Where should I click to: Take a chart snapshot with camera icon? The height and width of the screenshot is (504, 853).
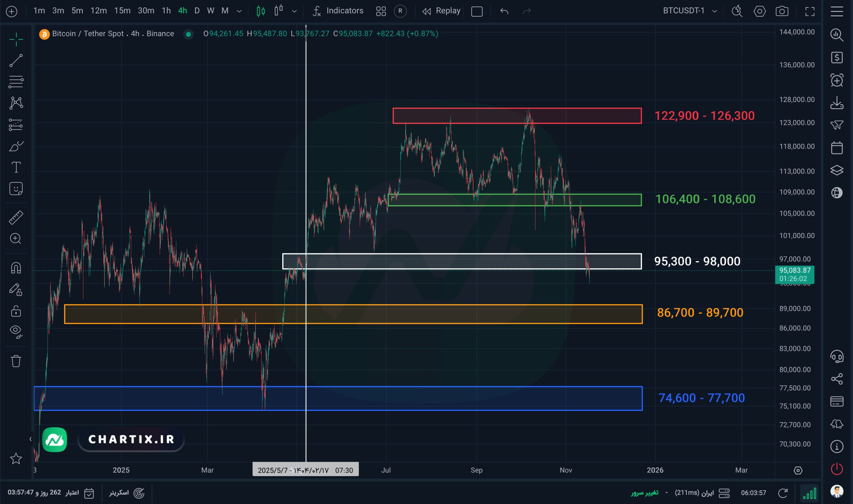click(782, 11)
